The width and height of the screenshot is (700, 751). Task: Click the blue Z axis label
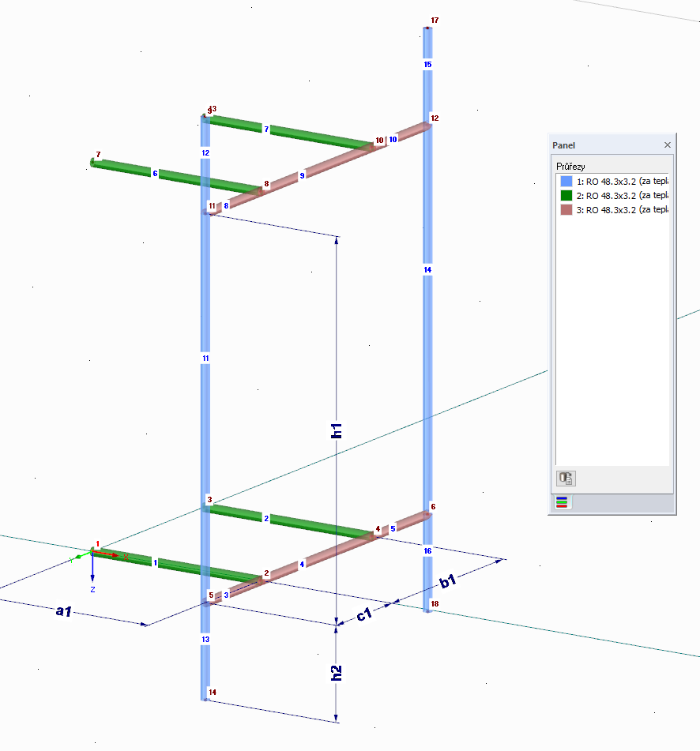point(92,590)
